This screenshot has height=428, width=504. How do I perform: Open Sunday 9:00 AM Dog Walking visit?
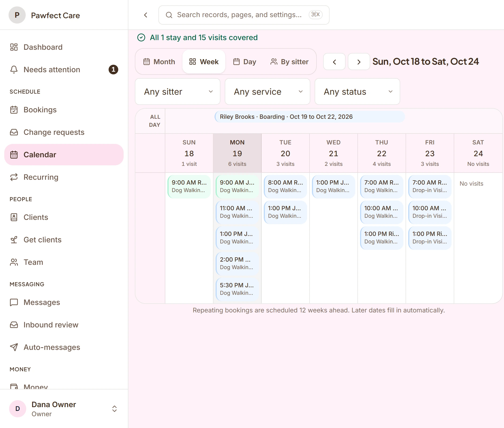(x=189, y=186)
